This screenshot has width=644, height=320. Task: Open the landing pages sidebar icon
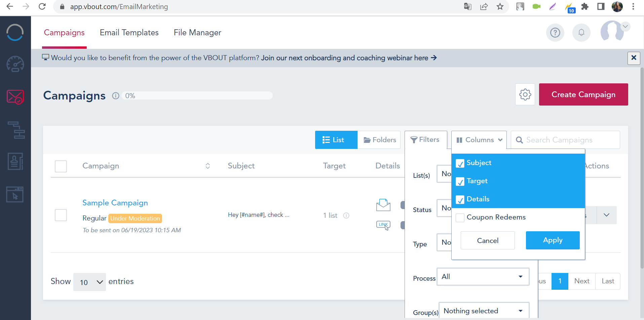[x=15, y=194]
